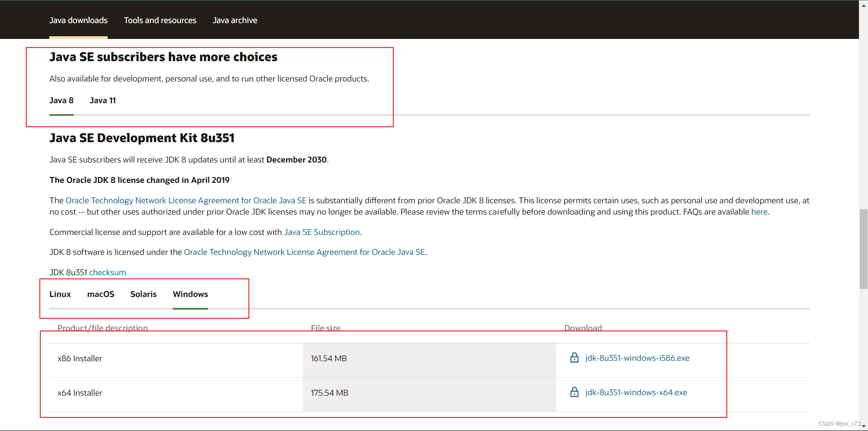Select the macOS platform tab

pos(100,294)
